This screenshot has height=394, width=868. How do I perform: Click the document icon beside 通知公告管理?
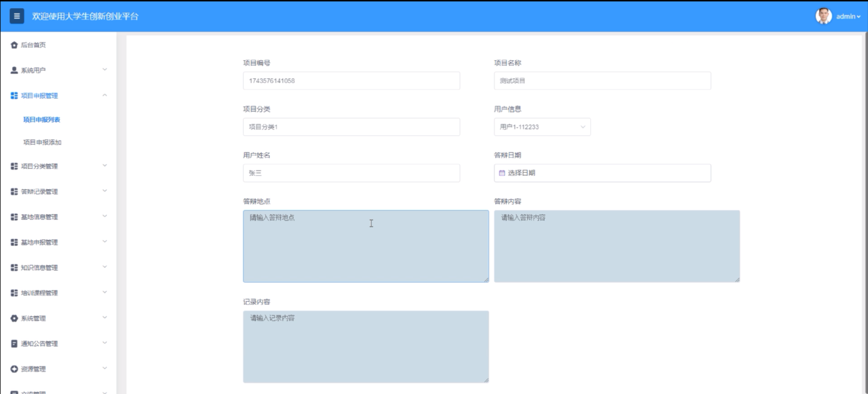(x=14, y=343)
